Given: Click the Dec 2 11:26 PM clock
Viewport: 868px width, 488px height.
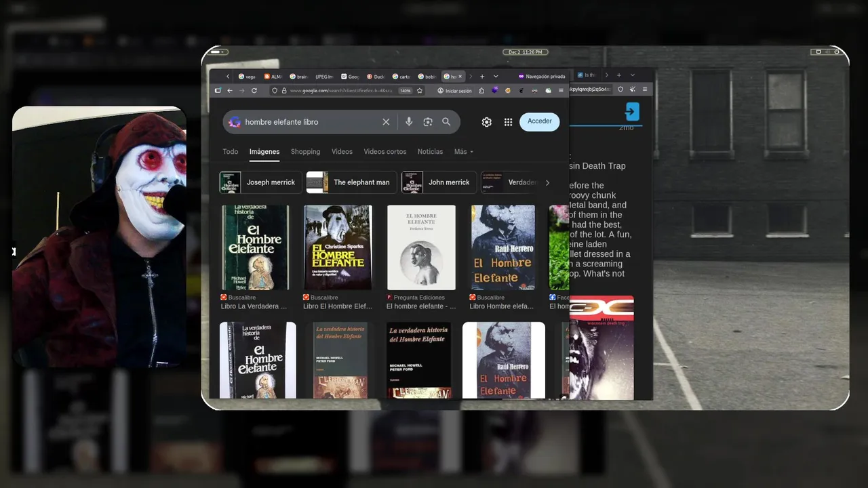Looking at the screenshot, I should pyautogui.click(x=526, y=52).
